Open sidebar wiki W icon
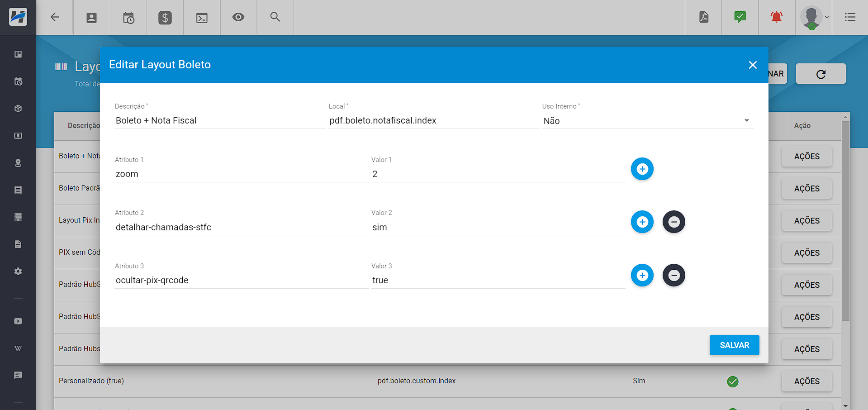The image size is (868, 410). (18, 348)
